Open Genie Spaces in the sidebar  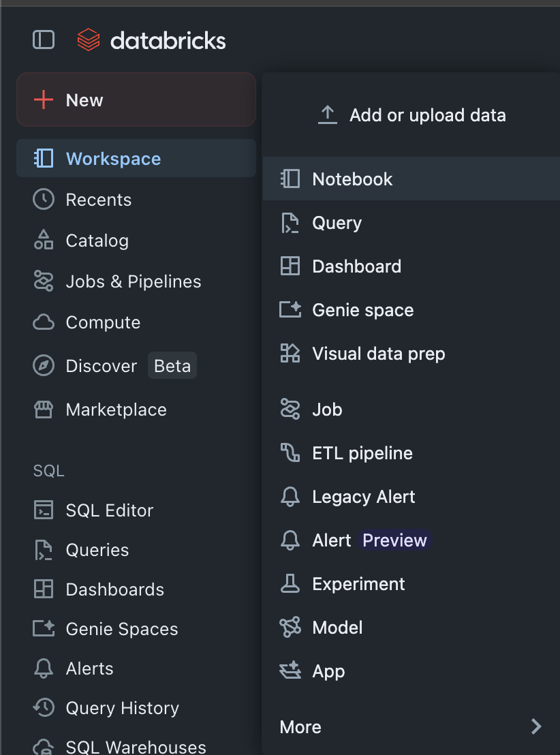pos(136,628)
